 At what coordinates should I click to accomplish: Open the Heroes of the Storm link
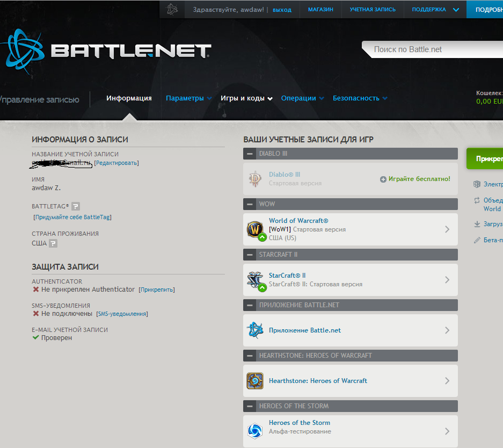(x=300, y=423)
